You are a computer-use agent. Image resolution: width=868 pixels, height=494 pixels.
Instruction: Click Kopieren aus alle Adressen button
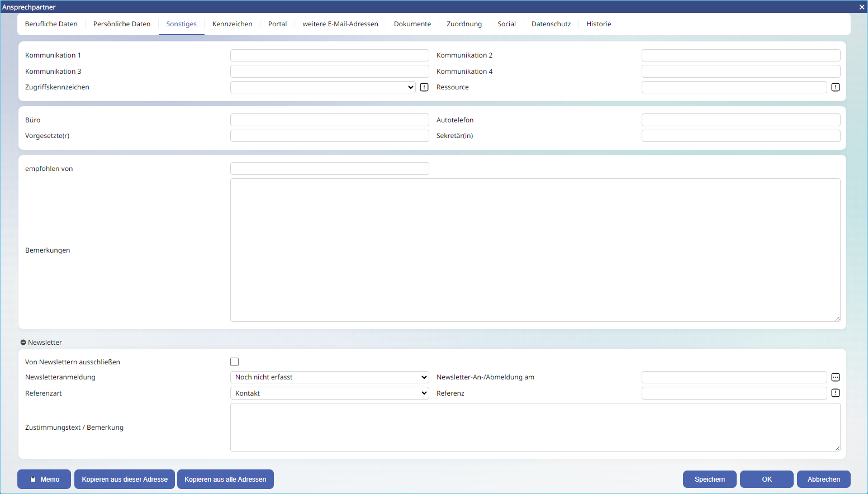click(x=225, y=479)
